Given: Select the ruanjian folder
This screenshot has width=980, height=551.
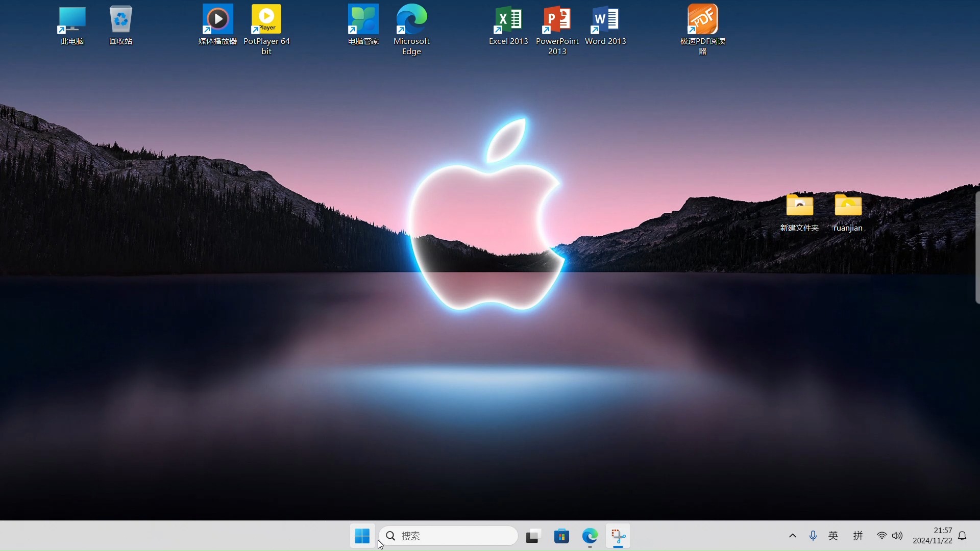Looking at the screenshot, I should pos(848,213).
